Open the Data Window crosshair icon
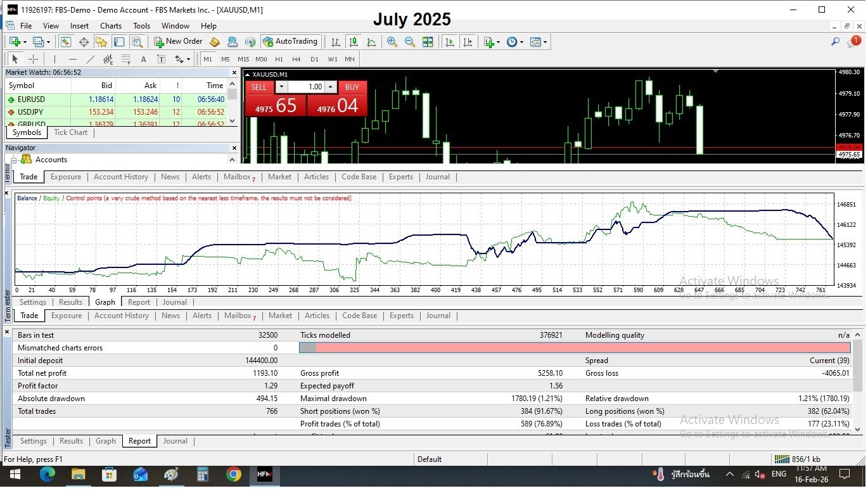Screen dimensions: 868x493 click(x=83, y=42)
